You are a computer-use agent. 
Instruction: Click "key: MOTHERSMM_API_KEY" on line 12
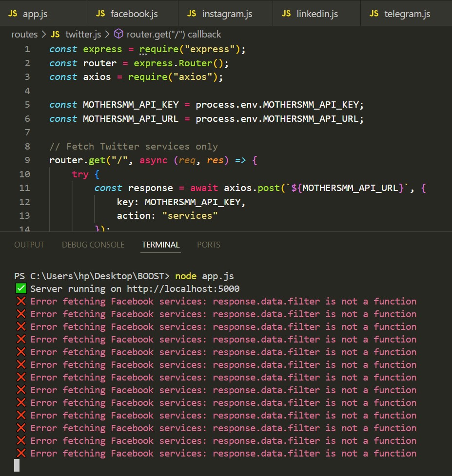pos(179,202)
